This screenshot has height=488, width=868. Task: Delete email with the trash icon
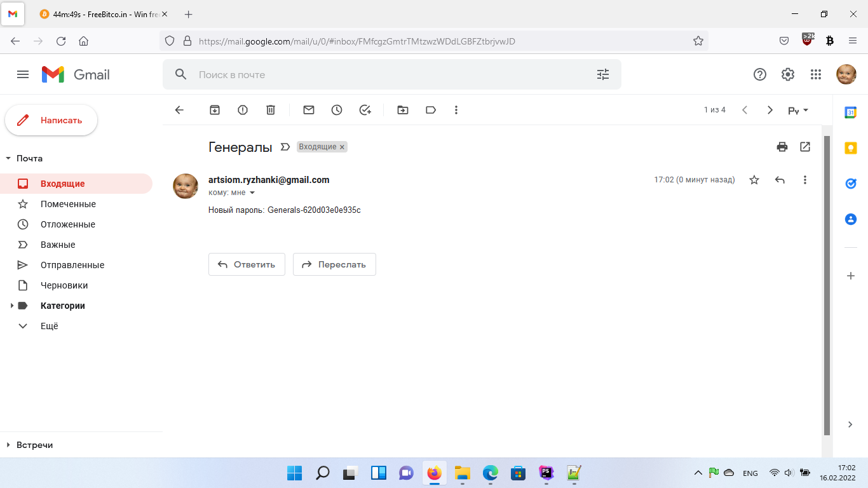271,110
